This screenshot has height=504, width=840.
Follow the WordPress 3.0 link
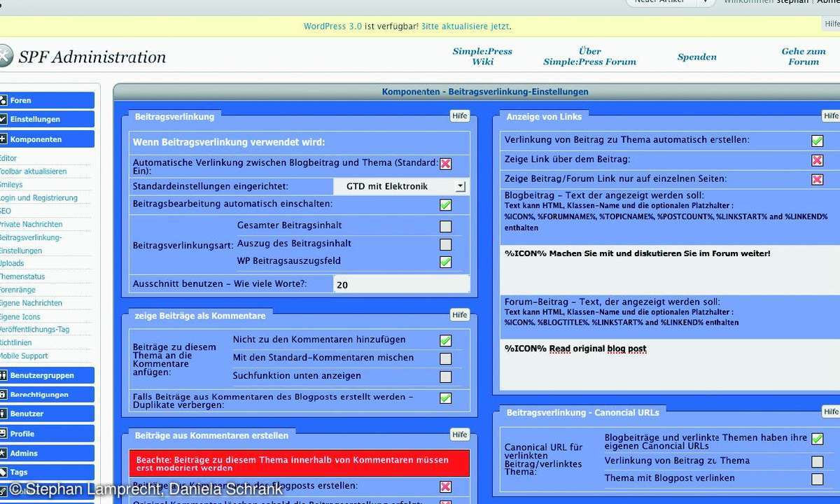(332, 27)
